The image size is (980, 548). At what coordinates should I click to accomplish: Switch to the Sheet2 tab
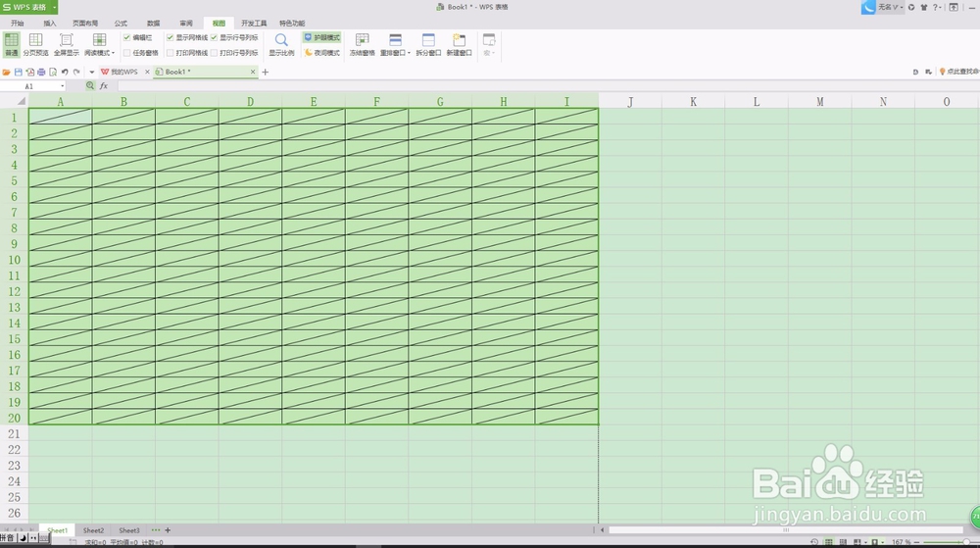point(93,530)
